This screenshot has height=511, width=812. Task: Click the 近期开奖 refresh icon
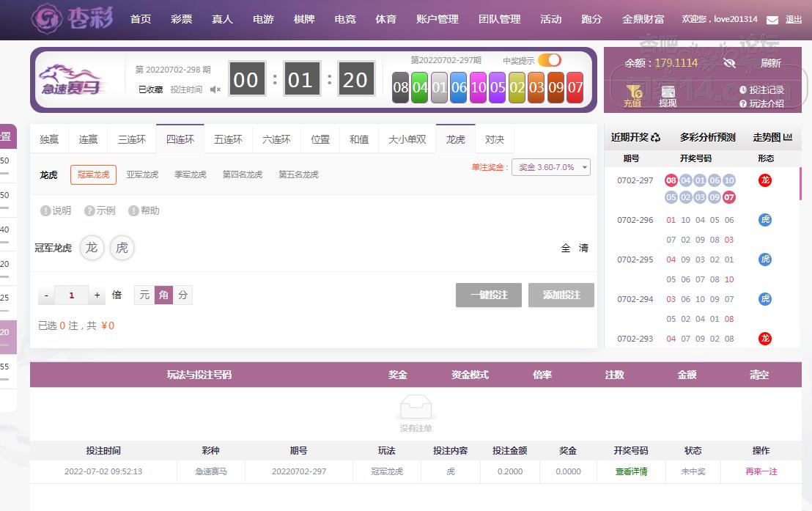(x=656, y=137)
